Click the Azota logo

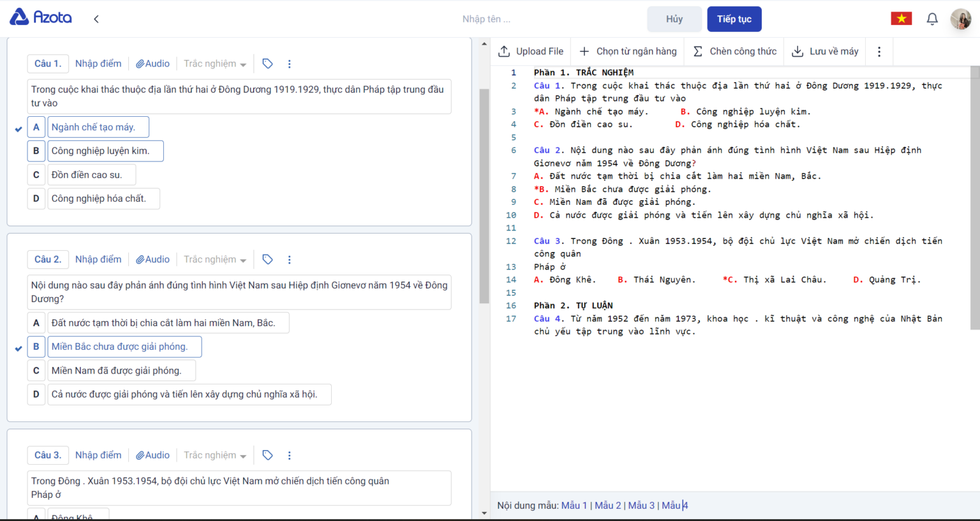click(x=41, y=17)
